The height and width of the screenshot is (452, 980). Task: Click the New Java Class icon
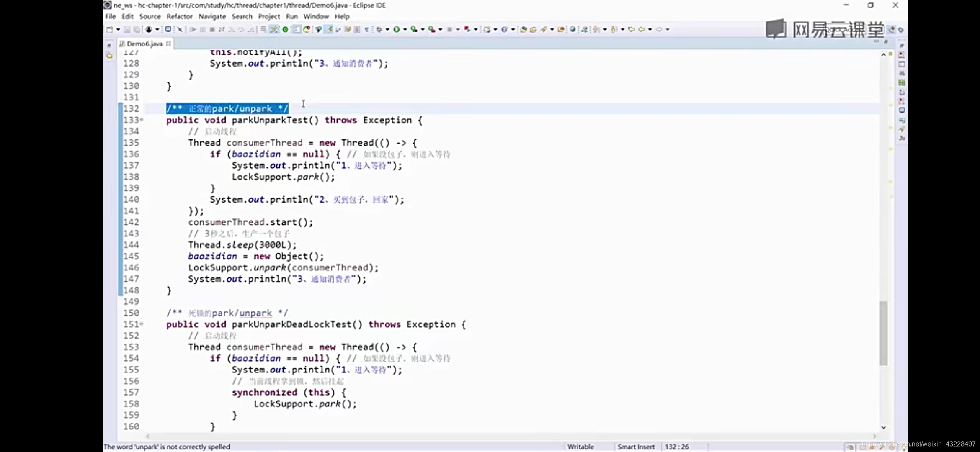tap(504, 29)
